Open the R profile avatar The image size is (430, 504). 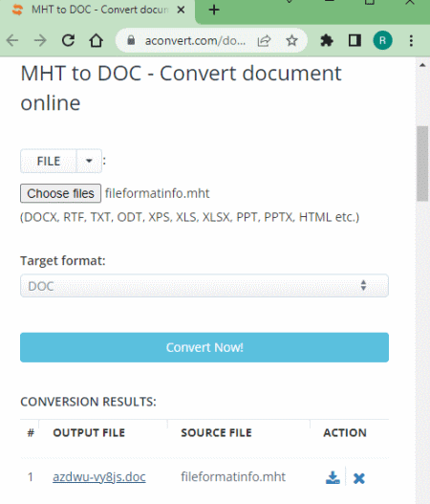pyautogui.click(x=382, y=41)
